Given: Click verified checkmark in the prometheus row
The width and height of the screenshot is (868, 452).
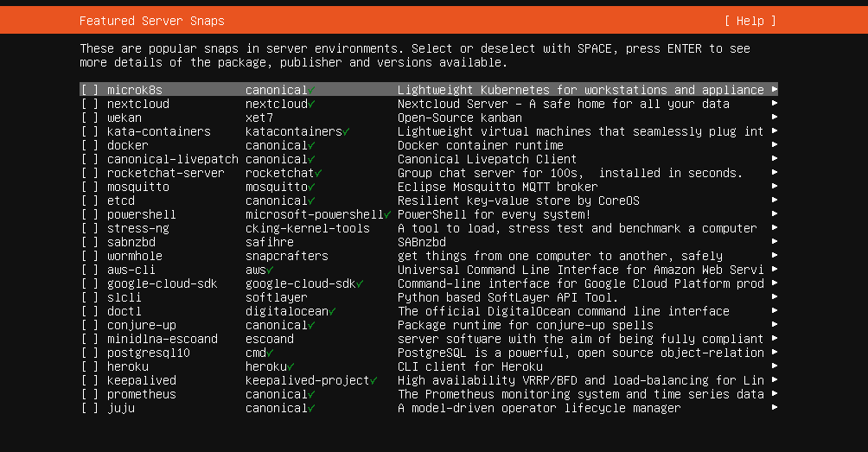Looking at the screenshot, I should [x=311, y=394].
